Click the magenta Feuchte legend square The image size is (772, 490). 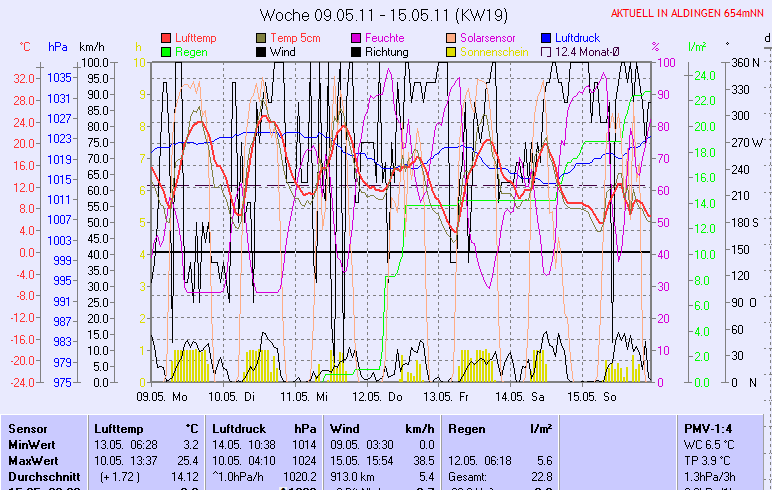coord(356,38)
